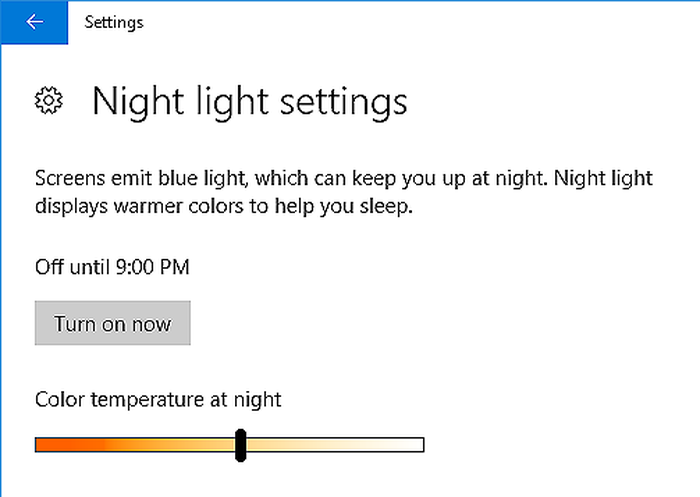Click the pale yellow track right of handle
This screenshot has height=497, width=700.
coord(330,445)
